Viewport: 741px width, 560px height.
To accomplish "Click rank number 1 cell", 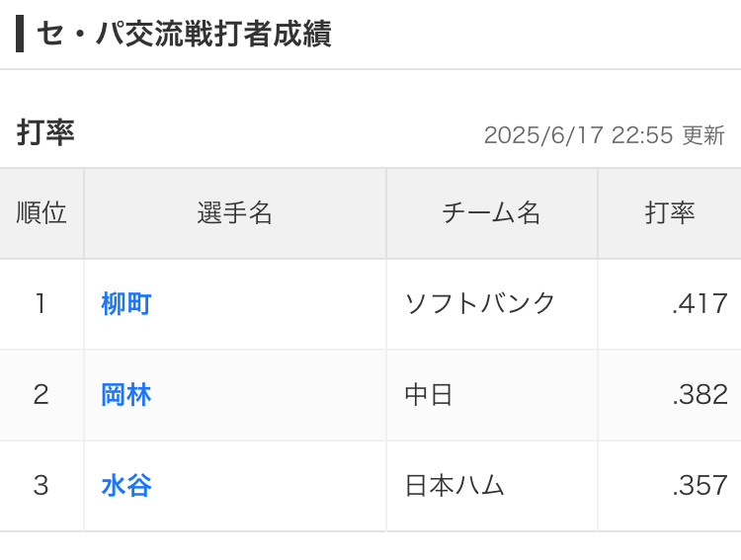I will tap(41, 304).
